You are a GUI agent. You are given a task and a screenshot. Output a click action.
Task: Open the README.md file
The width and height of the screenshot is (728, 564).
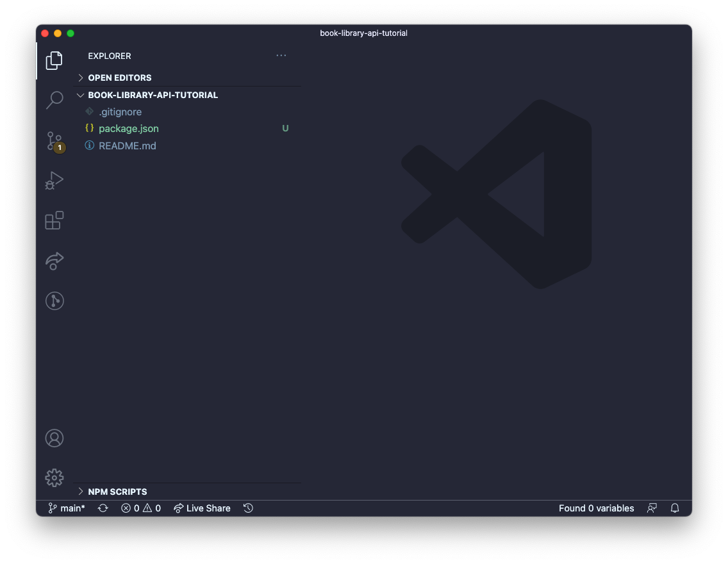(x=187, y=145)
